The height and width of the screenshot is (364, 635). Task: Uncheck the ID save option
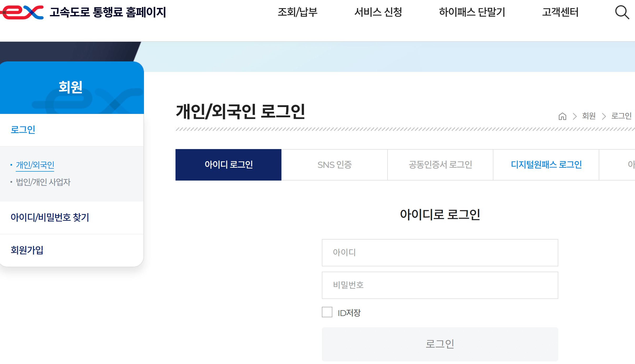click(327, 313)
